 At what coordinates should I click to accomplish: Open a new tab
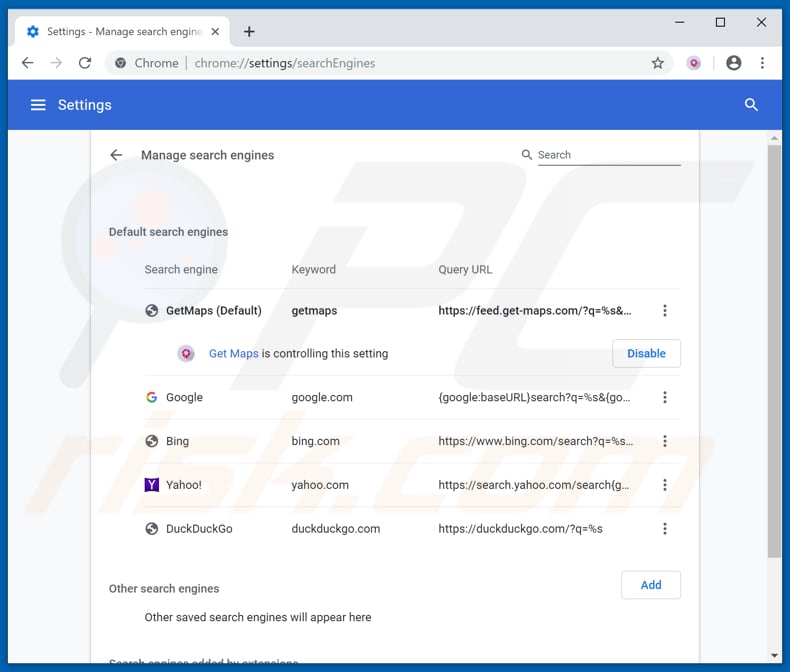[x=249, y=32]
